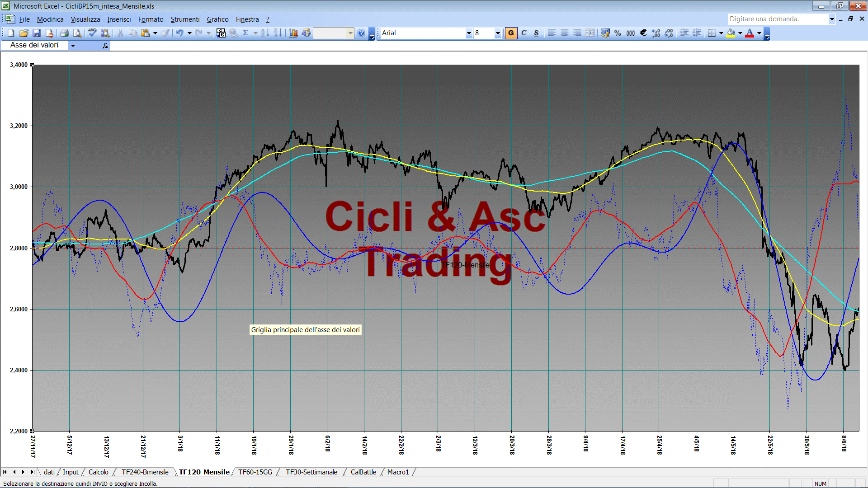Run the spelling check ABC icon
868x488 pixels.
92,33
